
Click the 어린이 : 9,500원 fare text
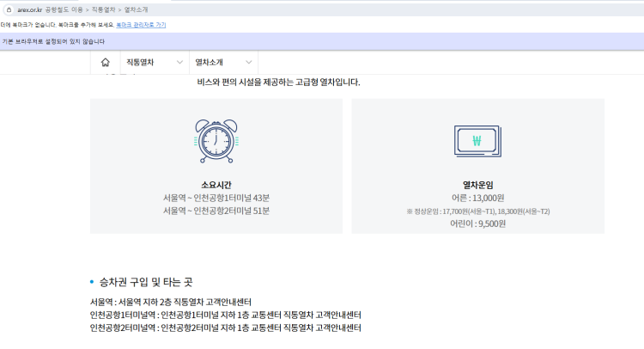pyautogui.click(x=477, y=223)
